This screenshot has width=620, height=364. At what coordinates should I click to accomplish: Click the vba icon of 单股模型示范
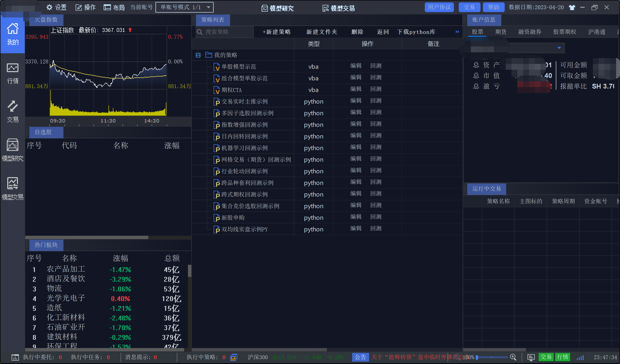pyautogui.click(x=217, y=67)
